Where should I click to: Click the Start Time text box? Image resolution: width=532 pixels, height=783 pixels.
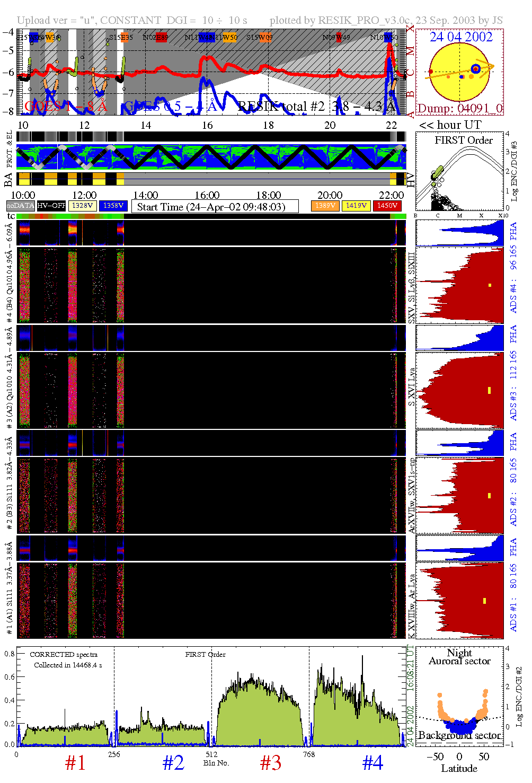pos(215,207)
